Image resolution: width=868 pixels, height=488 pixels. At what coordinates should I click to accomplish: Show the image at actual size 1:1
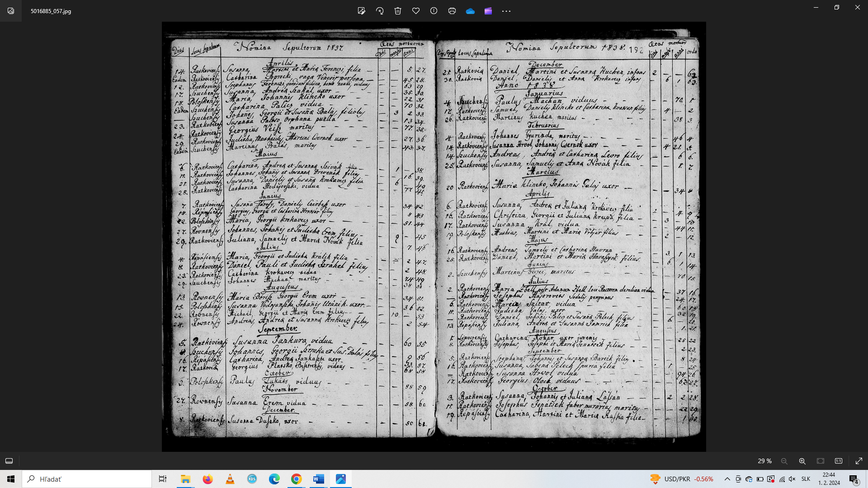(x=839, y=461)
